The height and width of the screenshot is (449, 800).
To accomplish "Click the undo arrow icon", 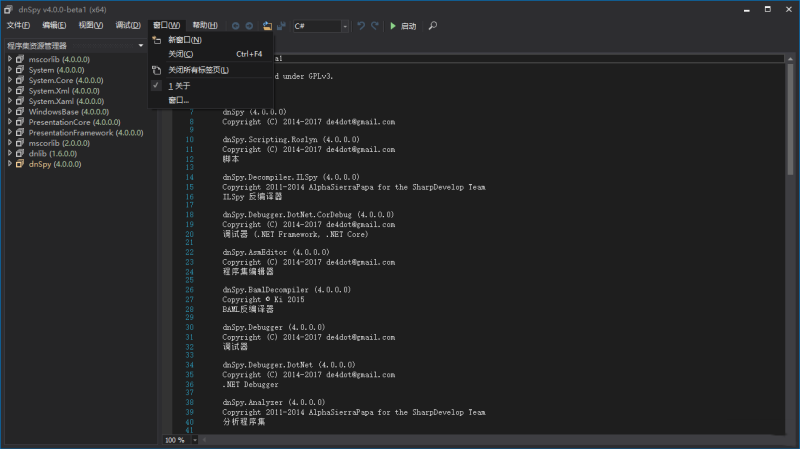I will click(x=361, y=26).
